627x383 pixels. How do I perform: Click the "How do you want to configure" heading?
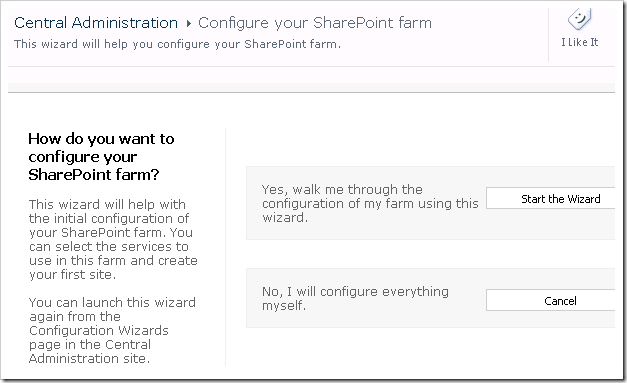[x=101, y=157]
